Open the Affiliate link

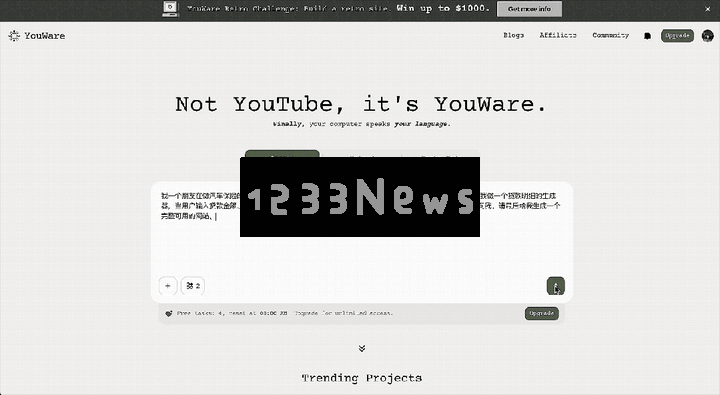click(x=558, y=35)
